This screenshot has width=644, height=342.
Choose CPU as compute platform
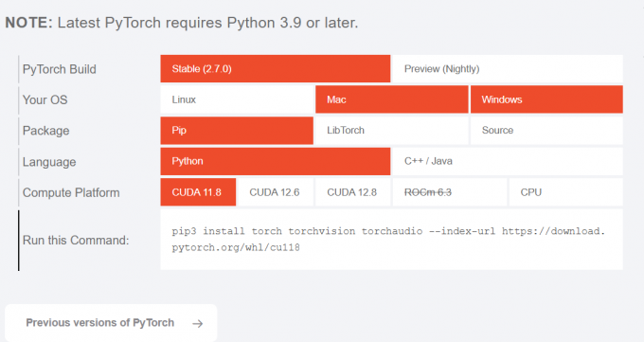pos(566,192)
